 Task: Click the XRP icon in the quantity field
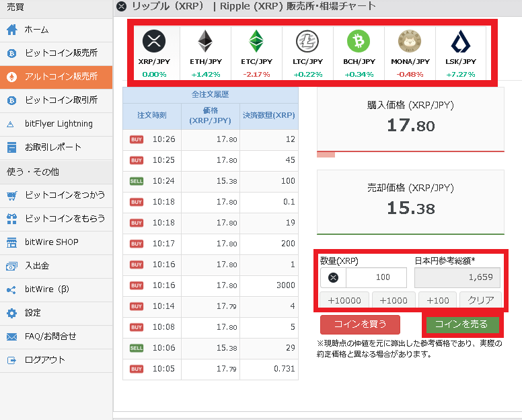point(333,277)
